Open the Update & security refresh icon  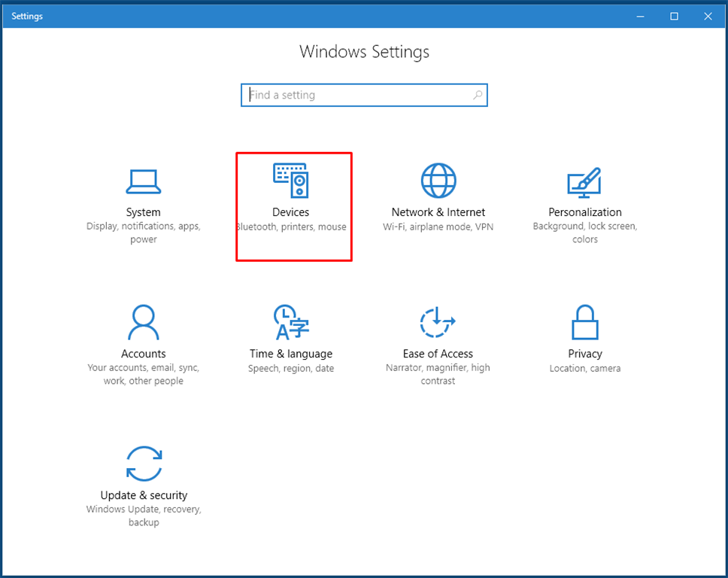144,464
